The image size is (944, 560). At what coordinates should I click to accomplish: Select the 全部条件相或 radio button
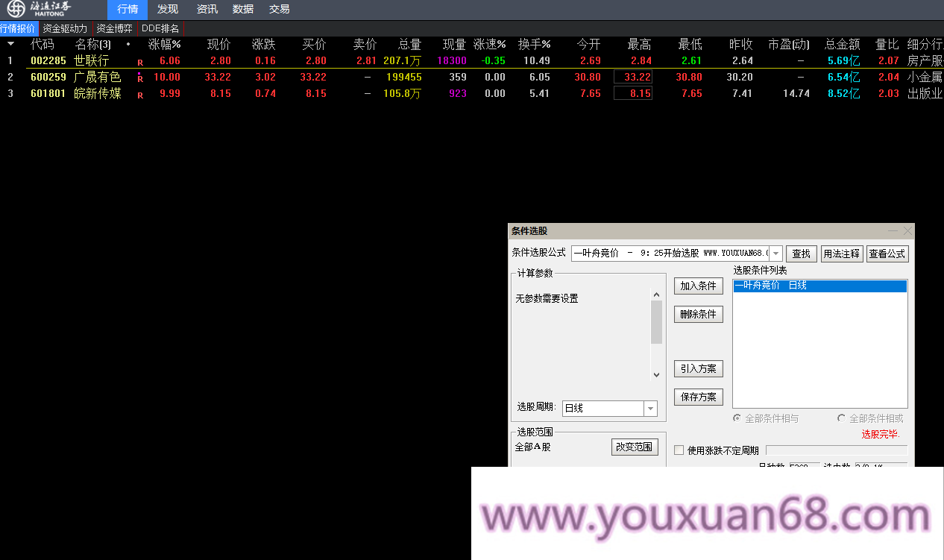tap(842, 418)
